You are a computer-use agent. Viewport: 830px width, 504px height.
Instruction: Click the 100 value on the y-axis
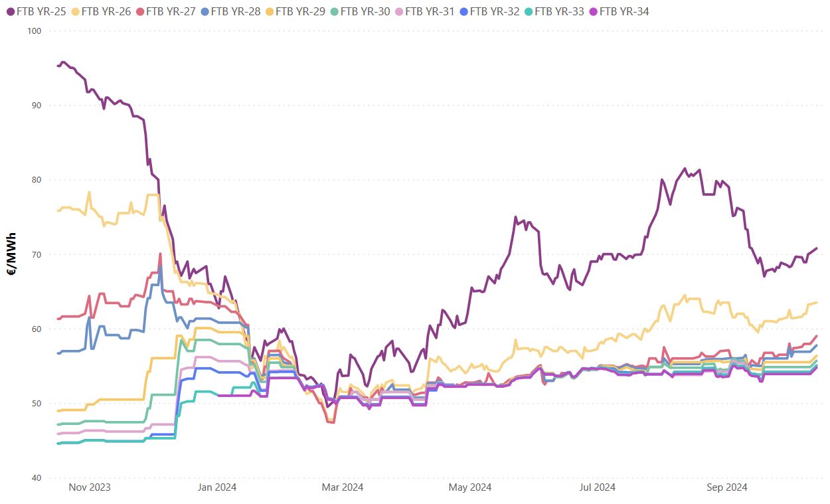coord(35,31)
